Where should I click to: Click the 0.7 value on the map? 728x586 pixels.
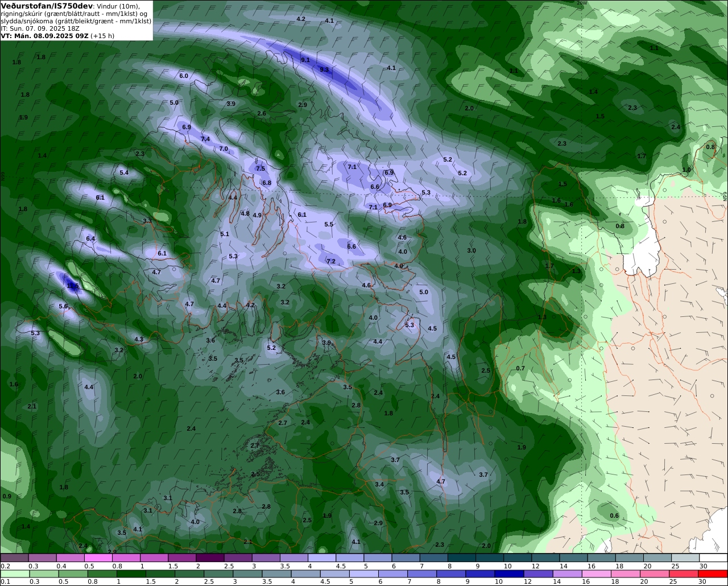click(520, 368)
